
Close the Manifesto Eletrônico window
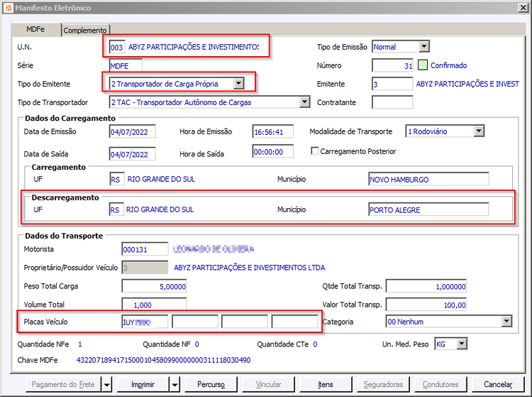[523, 8]
